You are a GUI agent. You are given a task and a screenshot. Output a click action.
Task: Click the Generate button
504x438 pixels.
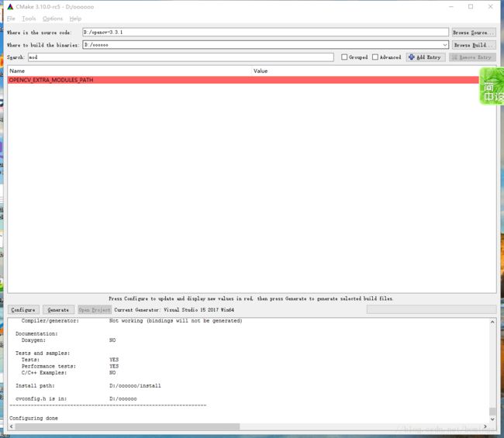pyautogui.click(x=58, y=310)
